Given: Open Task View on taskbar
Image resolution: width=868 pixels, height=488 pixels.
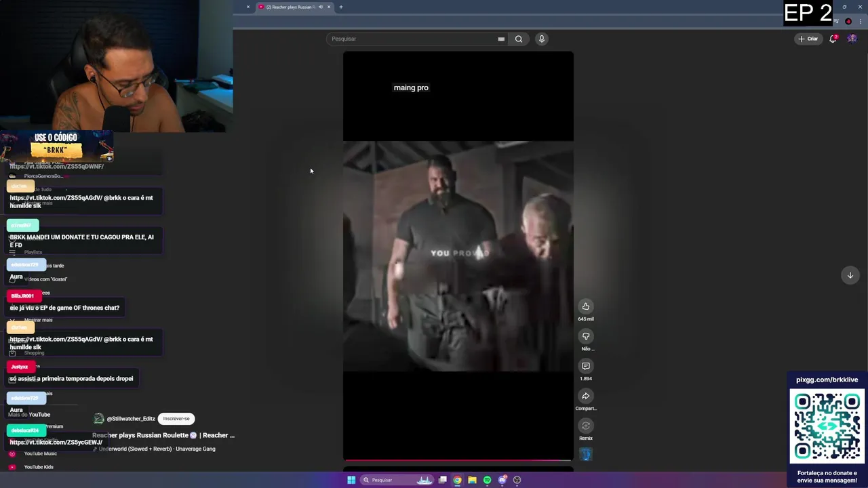Looking at the screenshot, I should (443, 480).
